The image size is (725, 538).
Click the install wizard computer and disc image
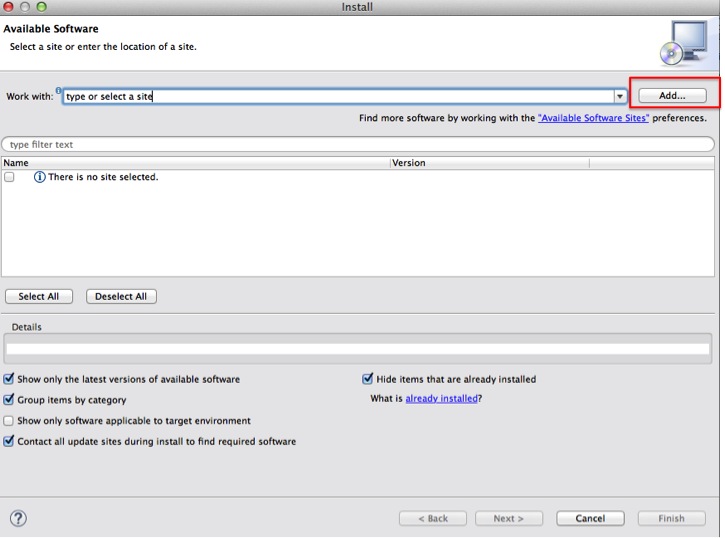coord(684,43)
